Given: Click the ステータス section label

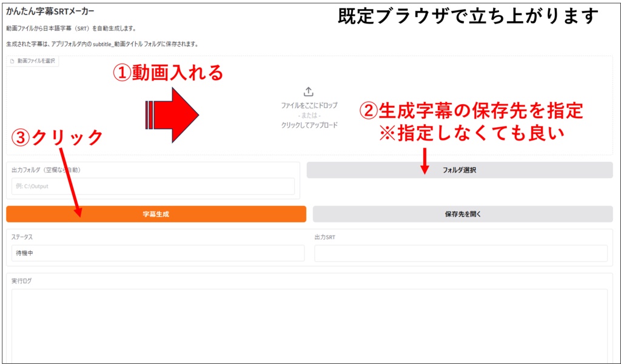Looking at the screenshot, I should tap(23, 238).
